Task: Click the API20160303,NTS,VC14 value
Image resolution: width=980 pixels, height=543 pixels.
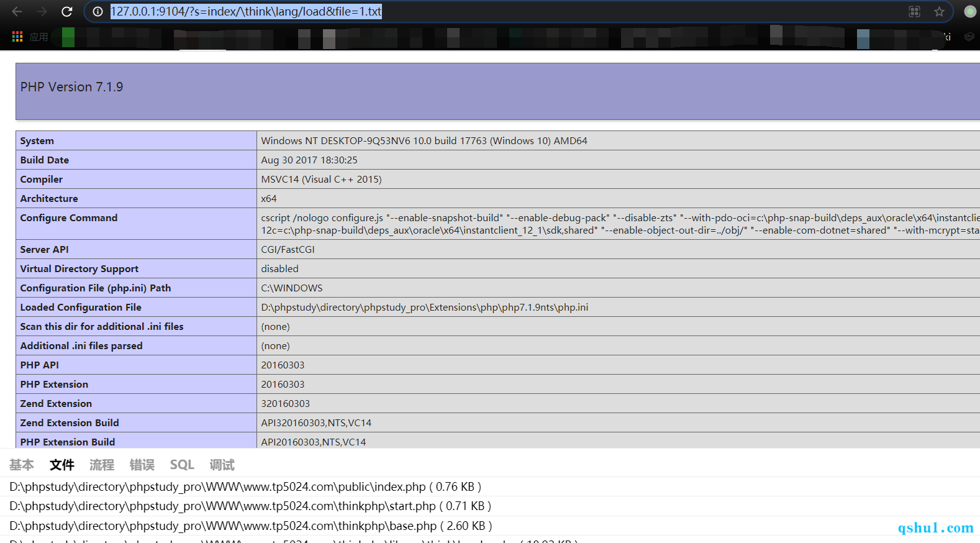Action: pyautogui.click(x=313, y=442)
